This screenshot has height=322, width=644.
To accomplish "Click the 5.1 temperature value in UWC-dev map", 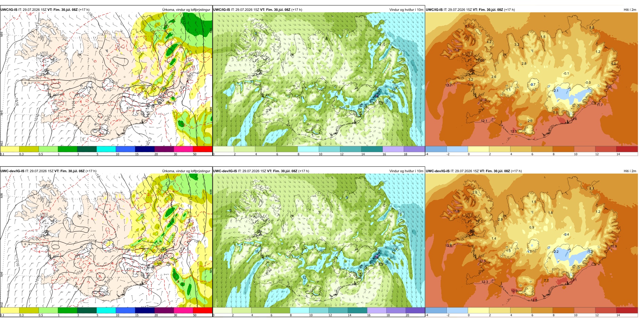I will [x=591, y=189].
